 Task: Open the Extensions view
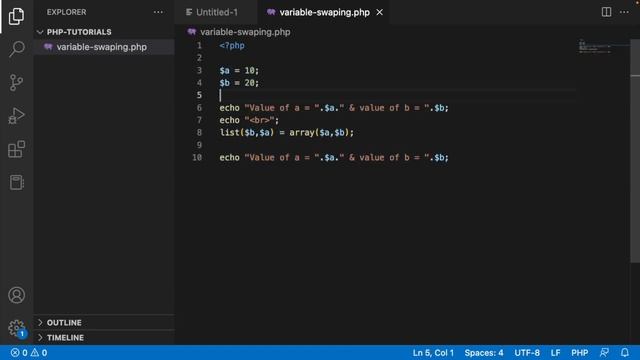click(x=16, y=149)
